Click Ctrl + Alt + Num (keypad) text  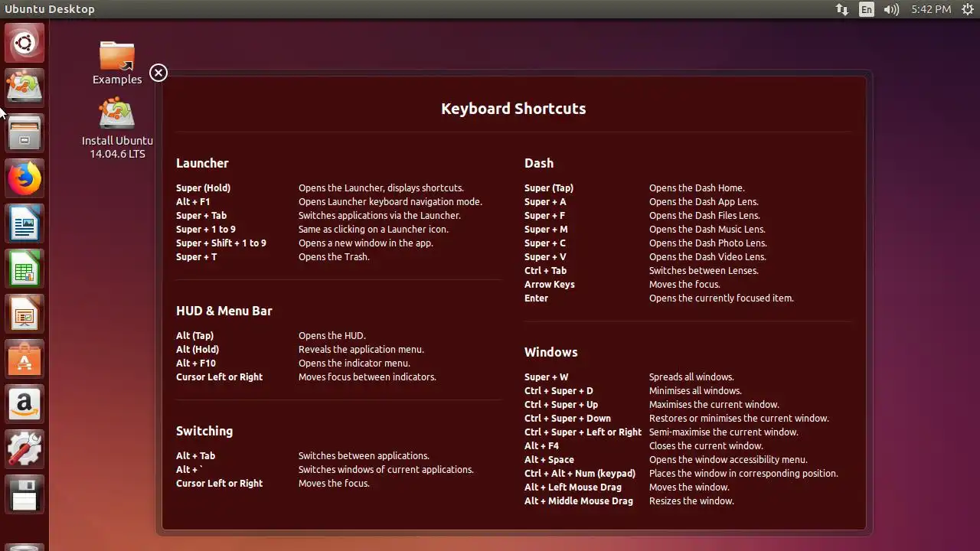pos(580,474)
